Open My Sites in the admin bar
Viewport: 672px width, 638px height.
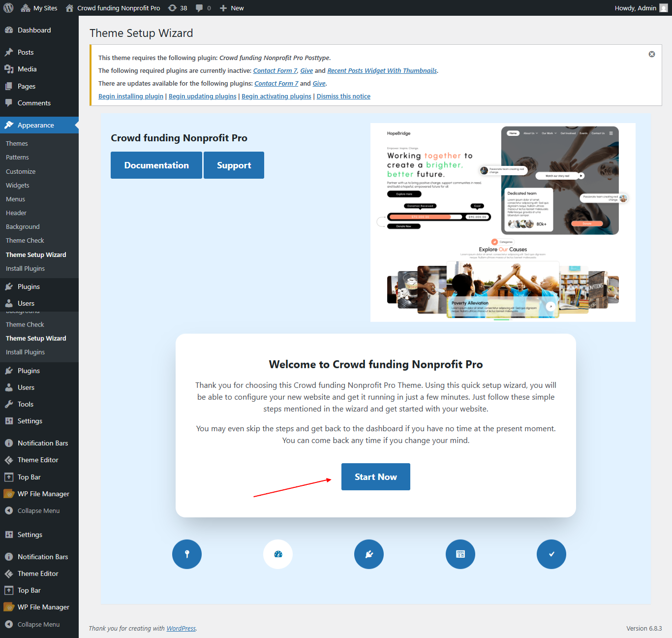point(39,8)
